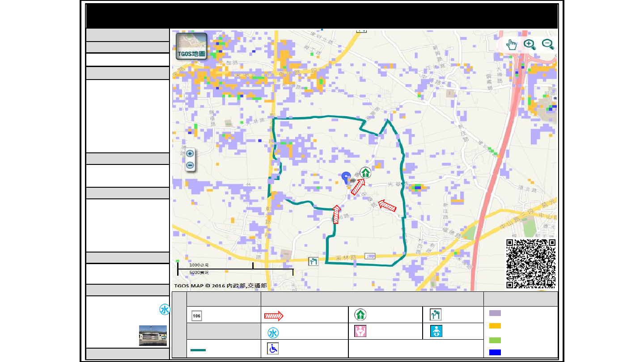Click the 1000公尺 scale bar label
The image size is (644, 362).
click(x=199, y=265)
